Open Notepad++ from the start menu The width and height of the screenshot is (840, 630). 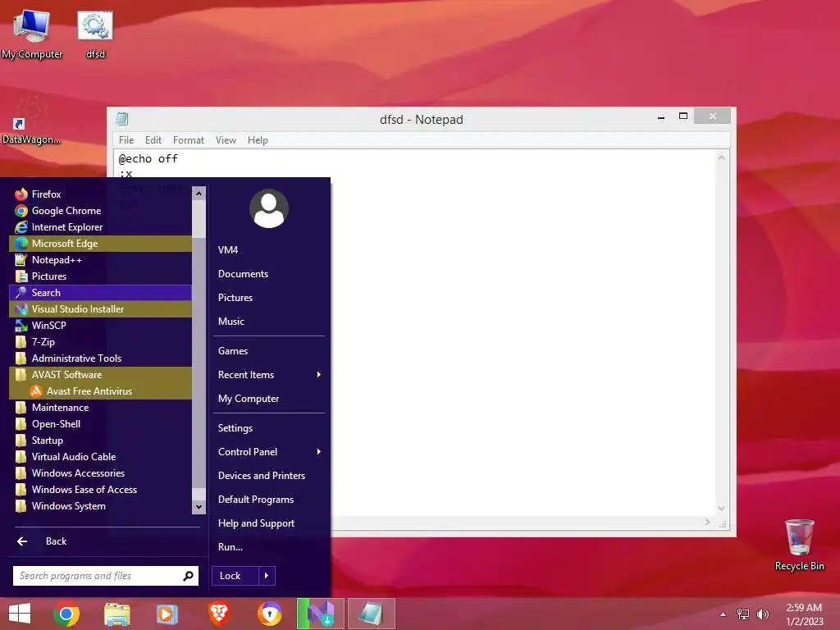(100, 260)
